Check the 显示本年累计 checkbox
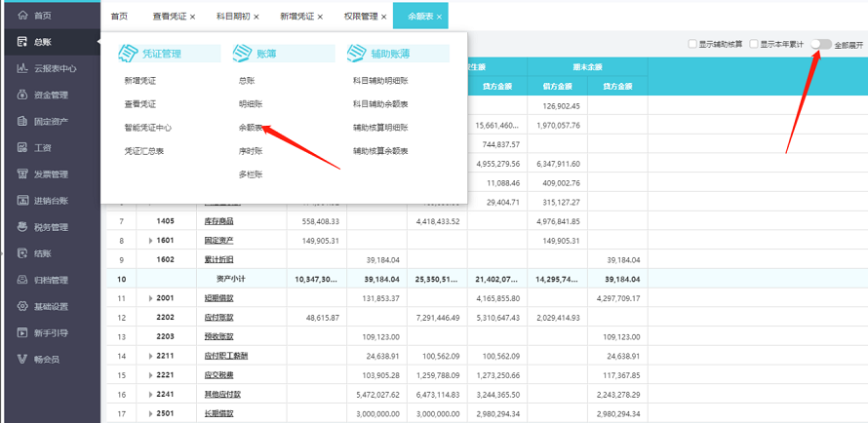Viewport: 868px width, 423px height. [x=754, y=44]
